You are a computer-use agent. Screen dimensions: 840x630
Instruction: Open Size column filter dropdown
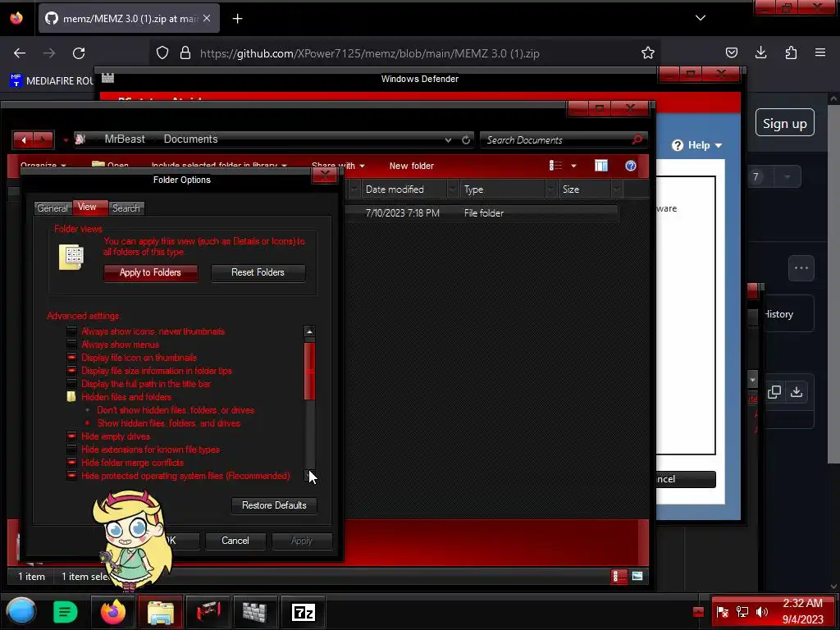(617, 189)
